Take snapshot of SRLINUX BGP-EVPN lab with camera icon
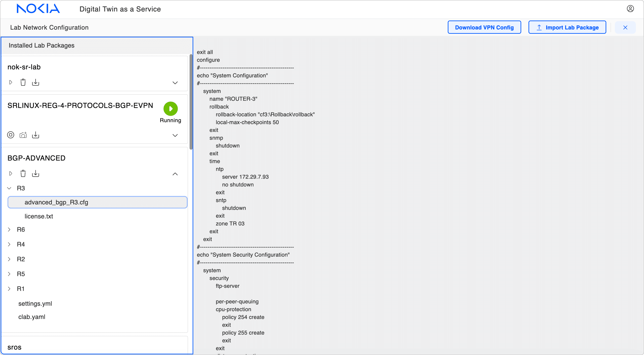This screenshot has width=644, height=355. [23, 135]
